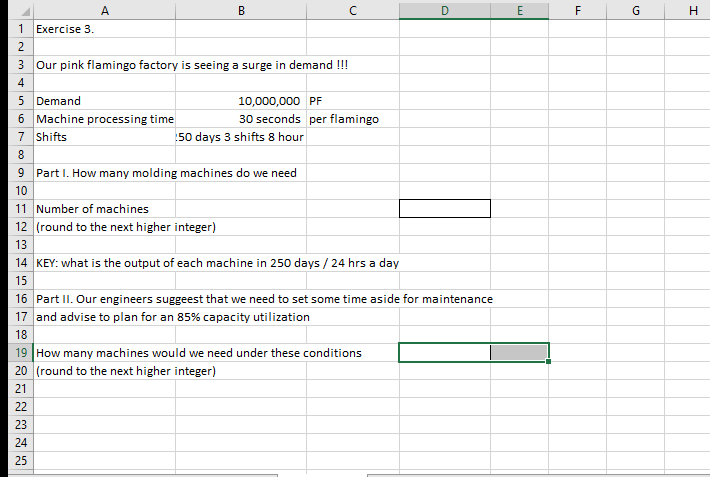710x477 pixels.
Task: Select column F header
Action: (x=577, y=10)
